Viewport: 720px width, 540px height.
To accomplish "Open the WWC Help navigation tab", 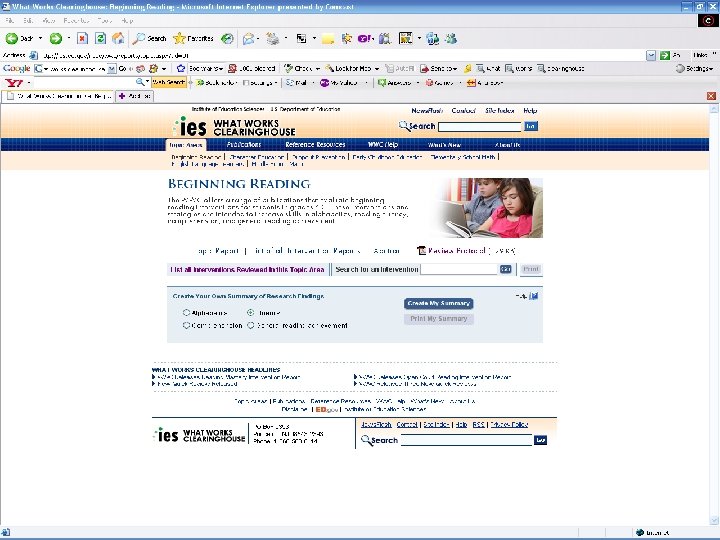I will (383, 145).
